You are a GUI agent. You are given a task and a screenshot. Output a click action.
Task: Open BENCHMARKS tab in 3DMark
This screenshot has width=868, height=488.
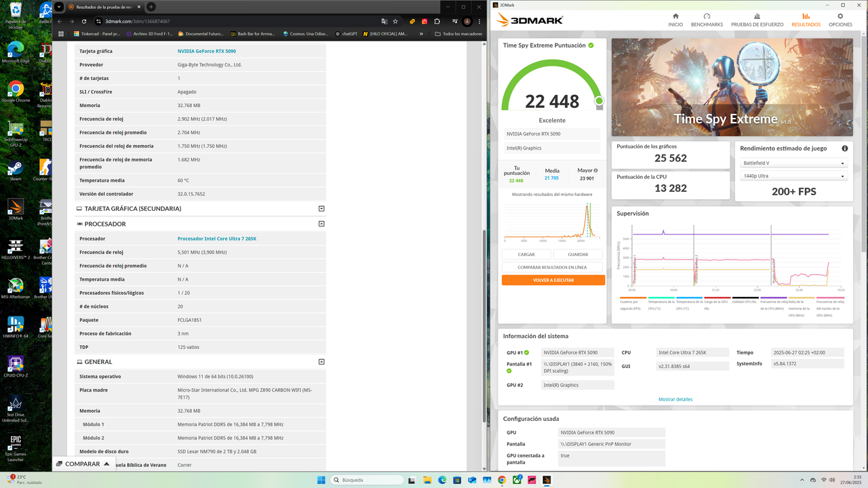click(x=707, y=20)
